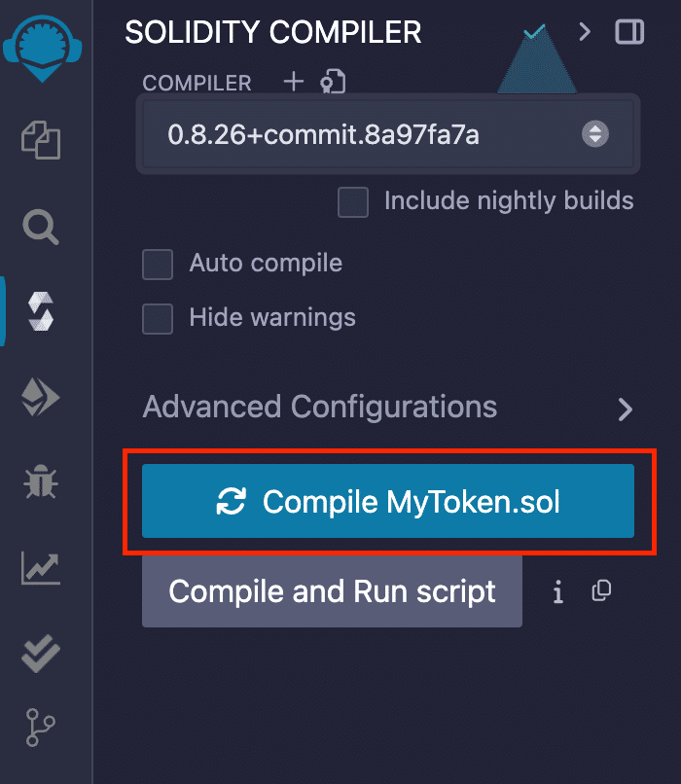The width and height of the screenshot is (681, 784).
Task: Open the Git source control icon
Action: 40,728
